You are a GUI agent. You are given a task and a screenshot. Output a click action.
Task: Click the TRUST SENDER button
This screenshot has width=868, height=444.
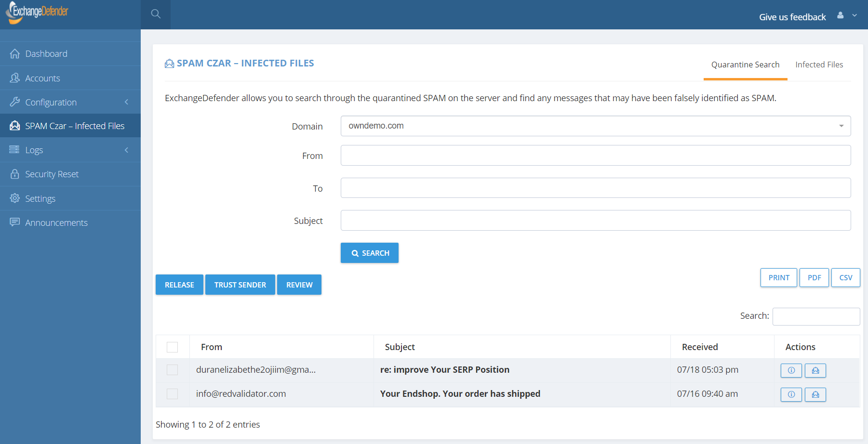click(240, 285)
